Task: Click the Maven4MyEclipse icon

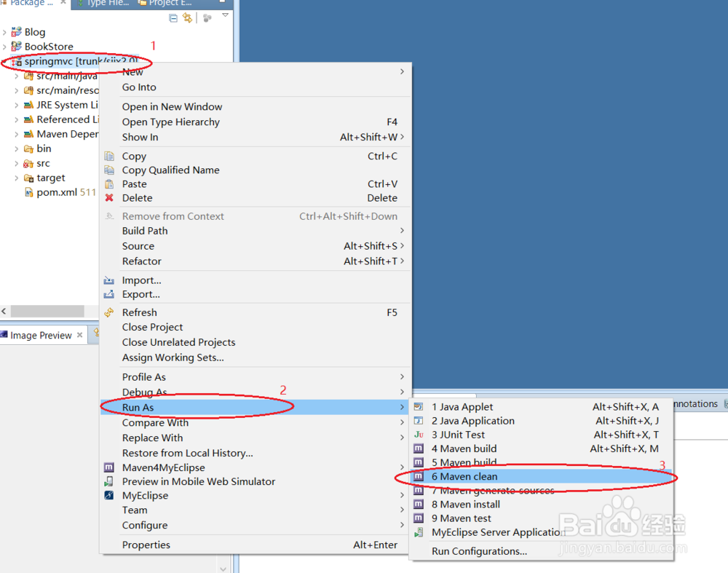Action: [109, 467]
